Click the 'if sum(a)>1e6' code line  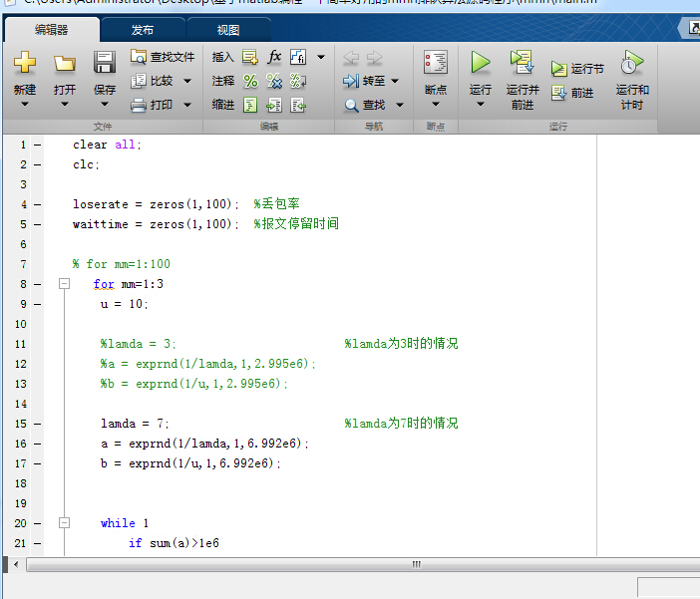pos(175,543)
